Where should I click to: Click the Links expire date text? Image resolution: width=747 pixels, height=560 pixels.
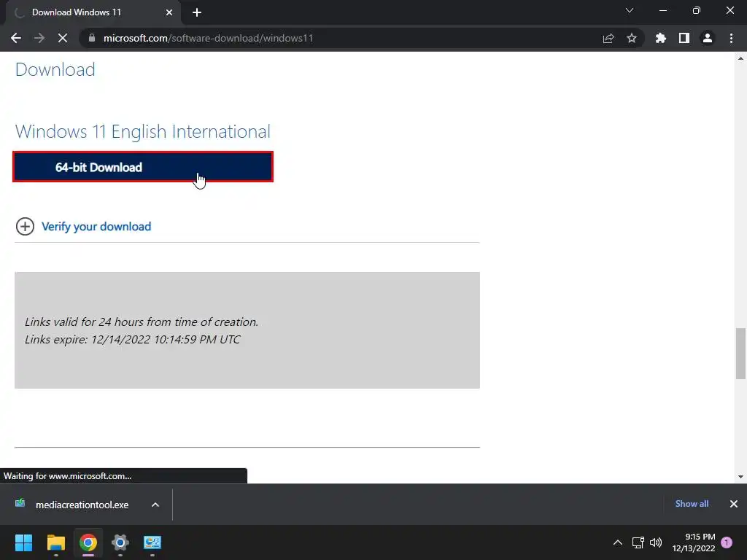pyautogui.click(x=133, y=340)
